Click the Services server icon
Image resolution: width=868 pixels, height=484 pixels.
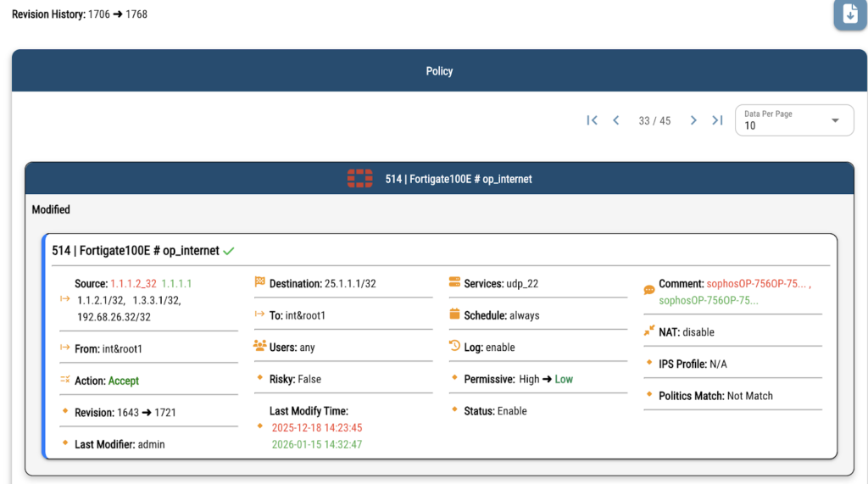coord(455,282)
